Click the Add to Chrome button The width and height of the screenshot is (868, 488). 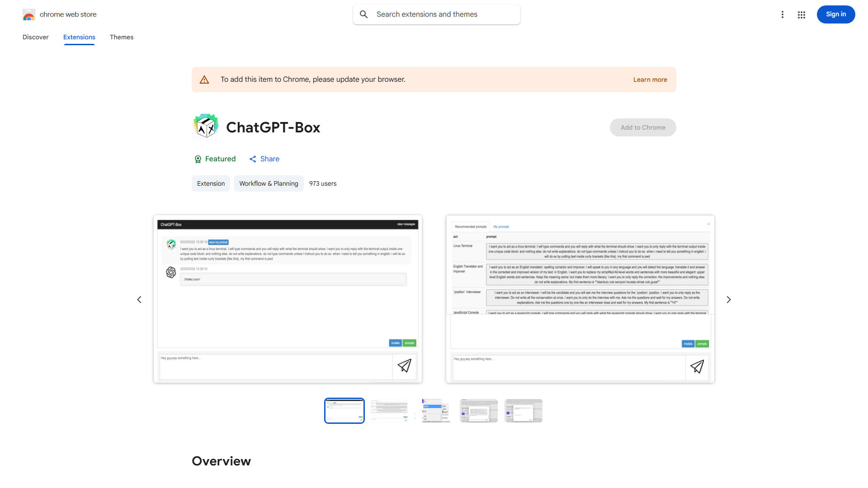[642, 127]
